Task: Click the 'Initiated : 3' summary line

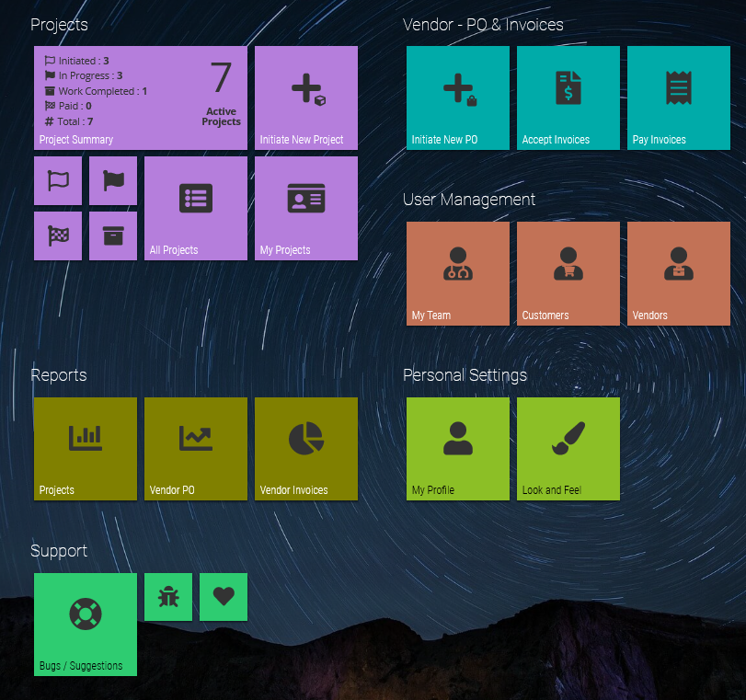Action: 76,61
